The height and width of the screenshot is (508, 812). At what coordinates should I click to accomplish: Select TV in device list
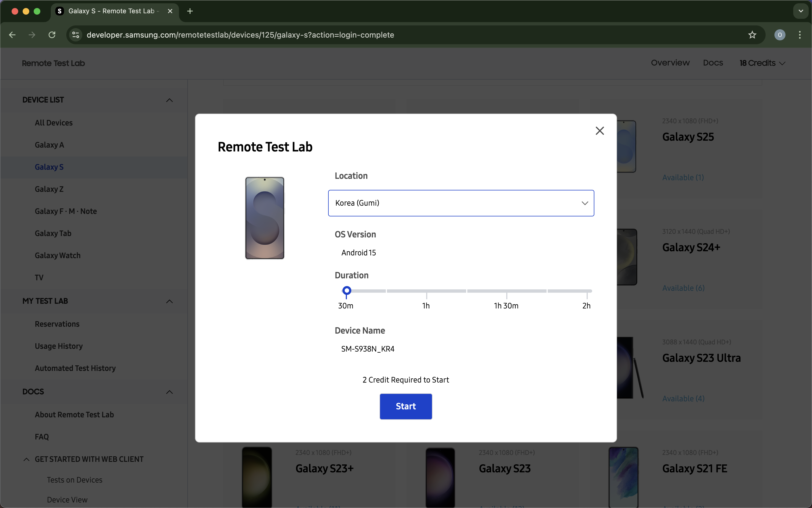click(x=39, y=278)
